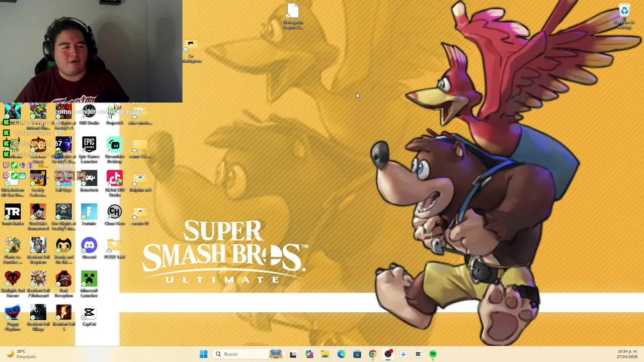
Task: Open the weather widget showing 28°C Despejado
Action: (21, 354)
